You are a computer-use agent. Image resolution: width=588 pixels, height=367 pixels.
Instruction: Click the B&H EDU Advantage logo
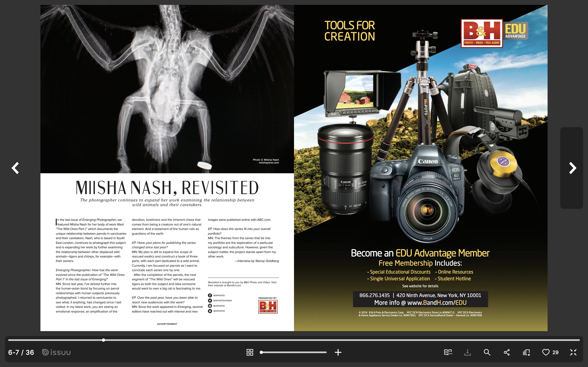pos(494,33)
